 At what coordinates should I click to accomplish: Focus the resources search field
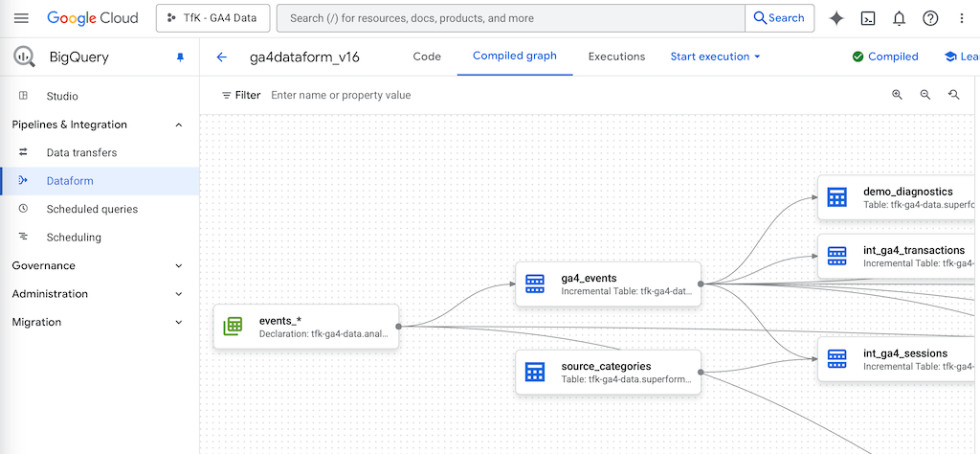pos(511,18)
